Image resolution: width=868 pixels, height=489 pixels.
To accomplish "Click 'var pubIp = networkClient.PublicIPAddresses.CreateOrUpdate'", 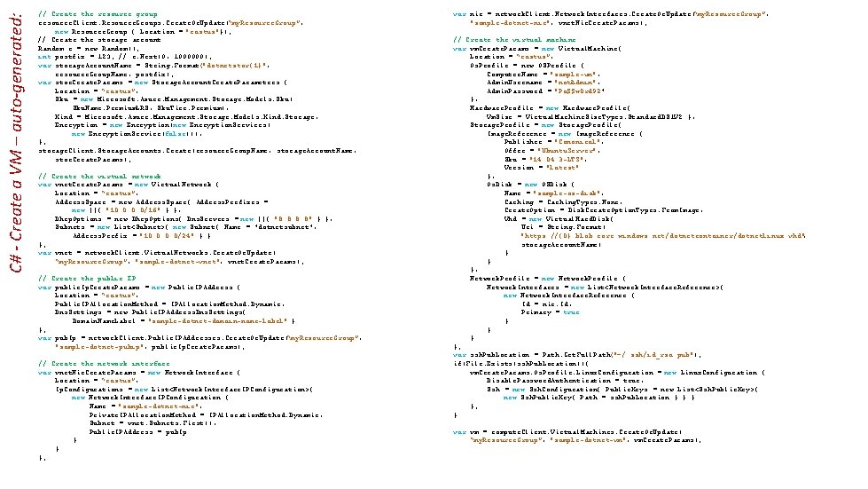I will tap(199, 338).
